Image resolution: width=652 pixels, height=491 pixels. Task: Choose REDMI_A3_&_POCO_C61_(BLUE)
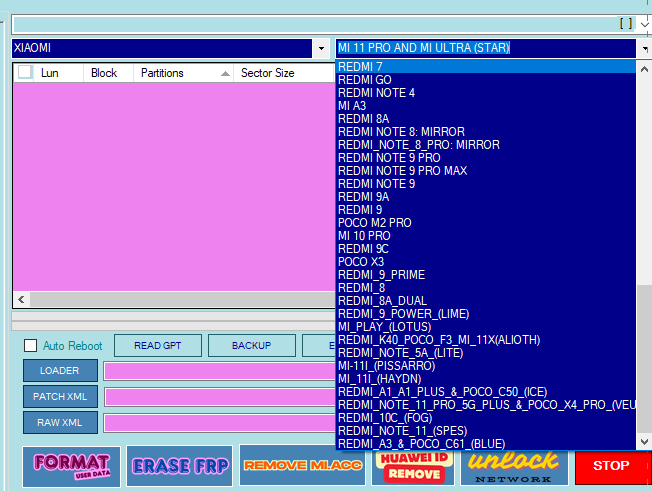(486, 444)
